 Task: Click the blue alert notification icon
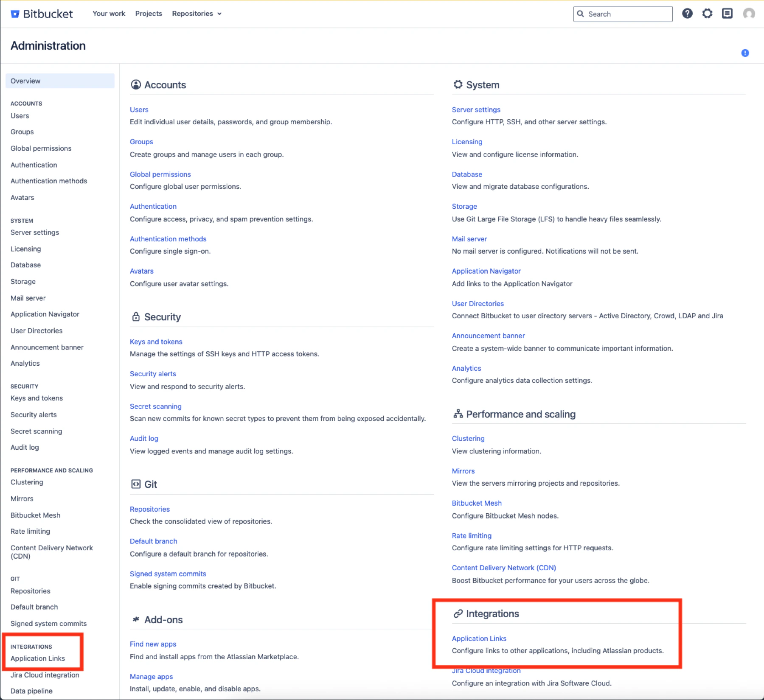[745, 53]
